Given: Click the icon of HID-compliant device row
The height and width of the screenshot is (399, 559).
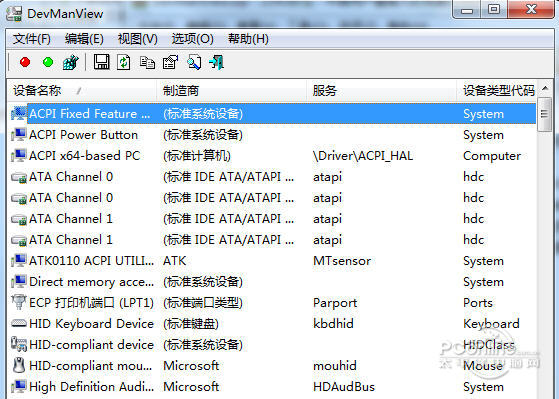Looking at the screenshot, I should tap(19, 344).
